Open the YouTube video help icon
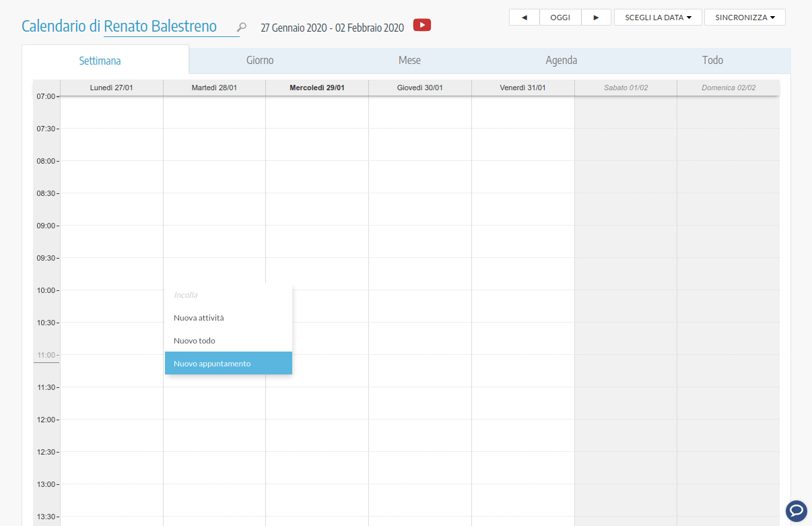This screenshot has height=526, width=812. tap(422, 26)
